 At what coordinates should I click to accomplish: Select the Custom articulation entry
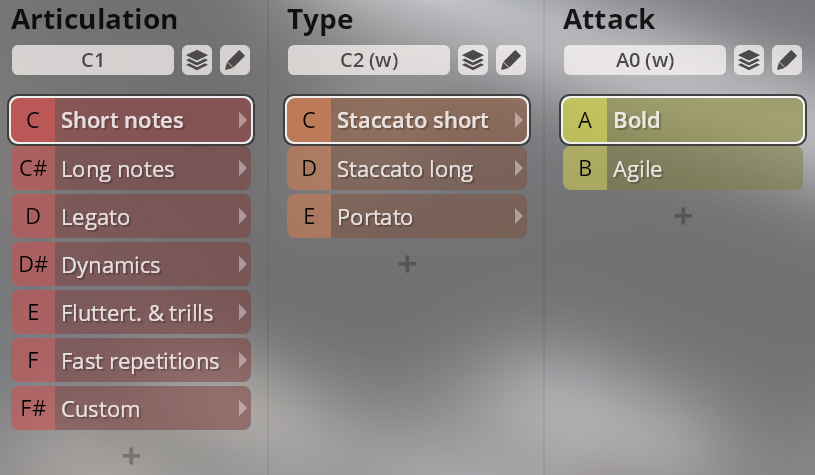(131, 408)
